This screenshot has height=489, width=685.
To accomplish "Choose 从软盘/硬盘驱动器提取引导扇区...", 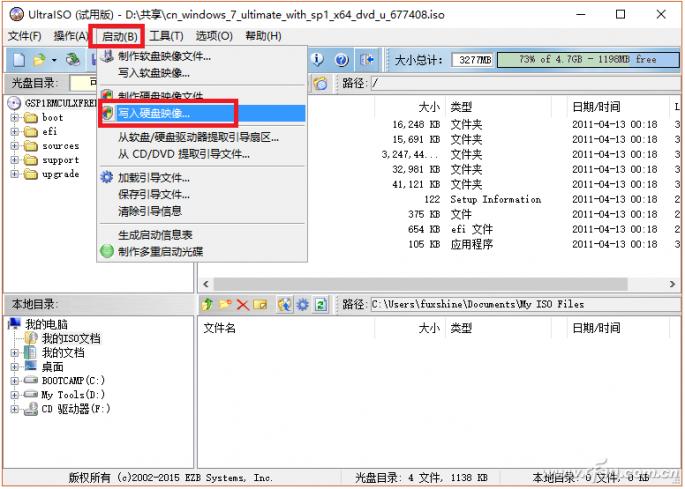I will (x=202, y=137).
